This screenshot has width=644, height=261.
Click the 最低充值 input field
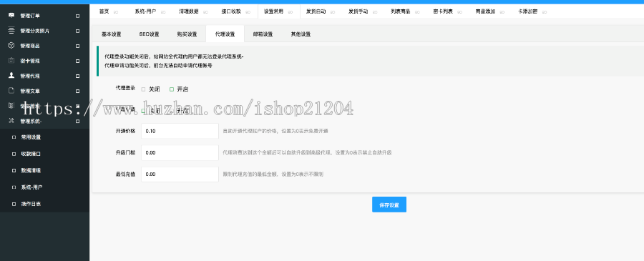click(x=180, y=174)
